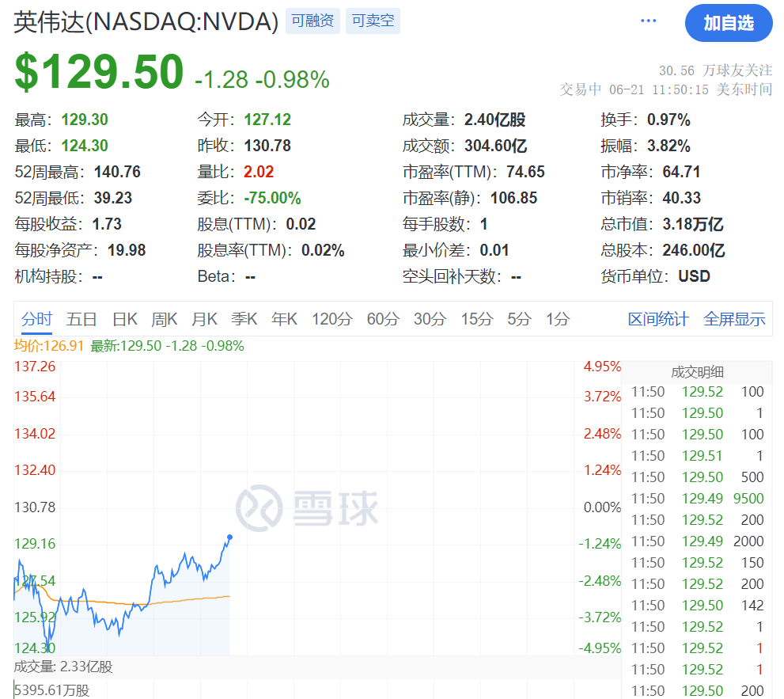This screenshot has height=699, width=784.
Task: Click the 4.95% top percent axis label
Action: pos(602,367)
